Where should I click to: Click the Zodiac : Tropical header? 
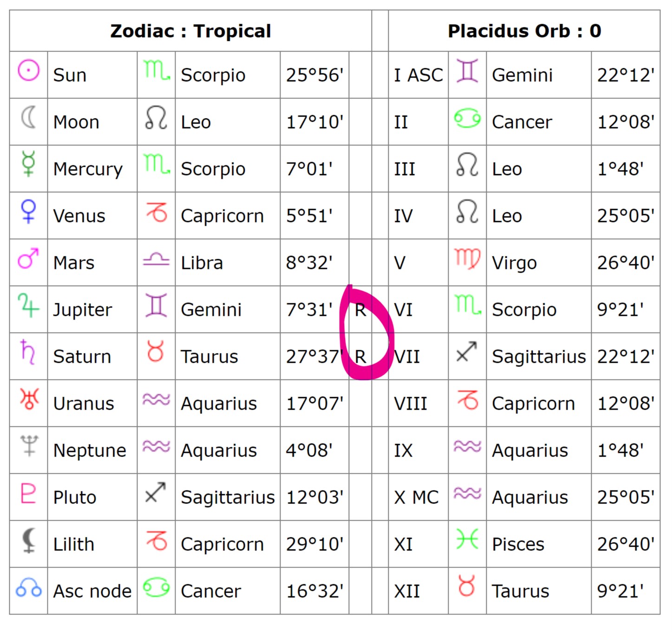pos(190,31)
